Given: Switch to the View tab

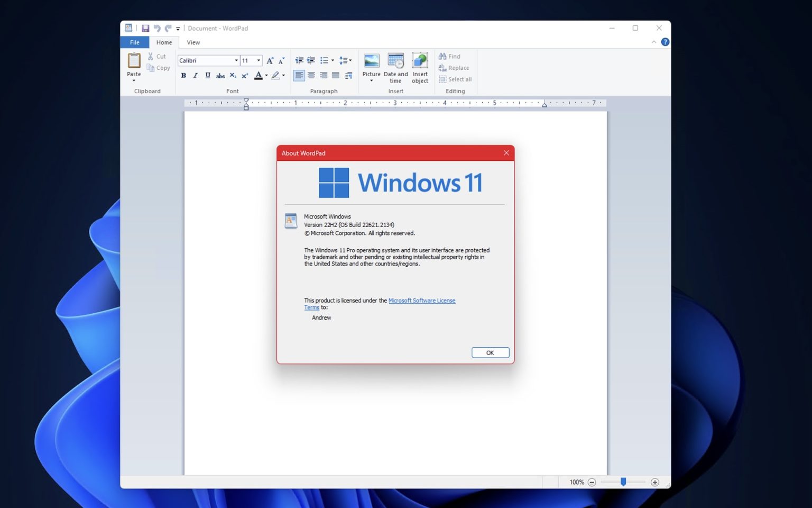Looking at the screenshot, I should (193, 42).
